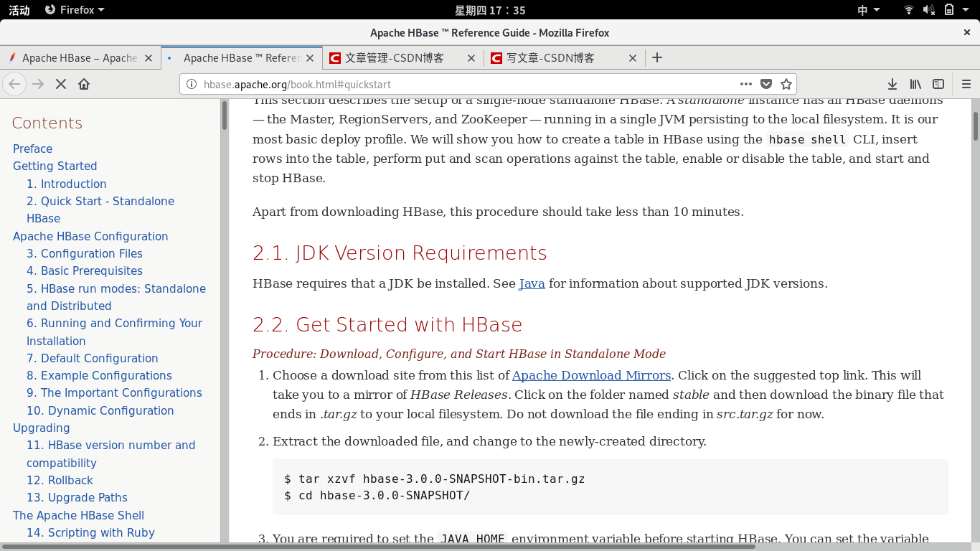Screen dimensions: 980x551
Task: Open Upgrading in Contents
Action: [x=42, y=428]
